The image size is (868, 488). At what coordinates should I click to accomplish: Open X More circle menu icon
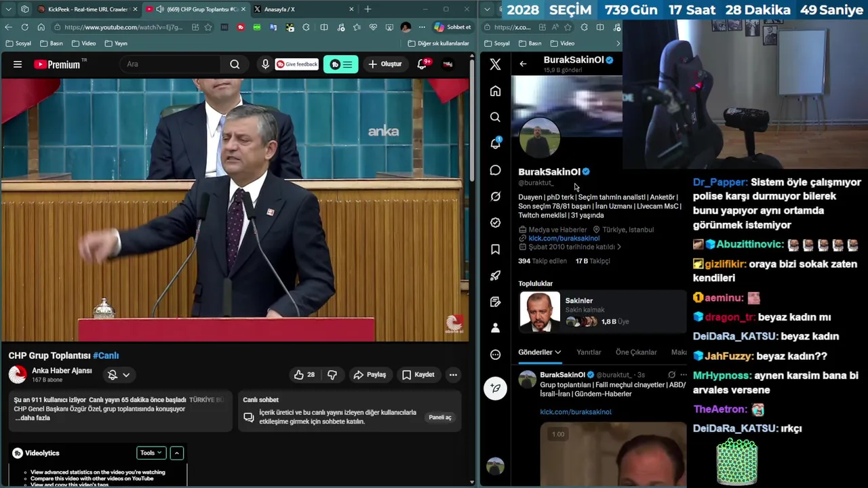point(496,354)
